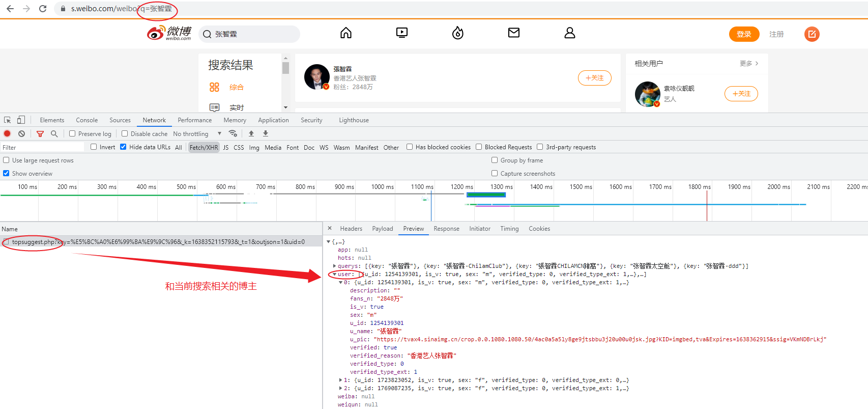Open the Application tab
Image resolution: width=868 pixels, height=409 pixels.
(273, 120)
